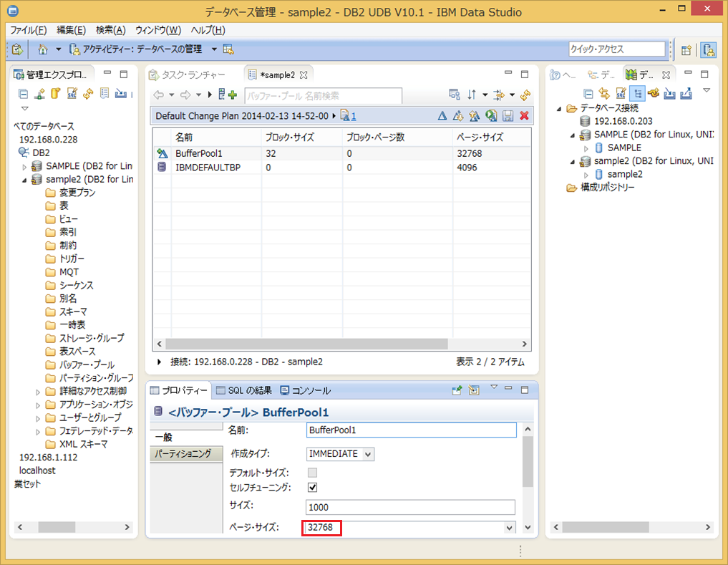Toggle the デフォルト・サイズ checkbox
This screenshot has width=728, height=565.
[312, 473]
